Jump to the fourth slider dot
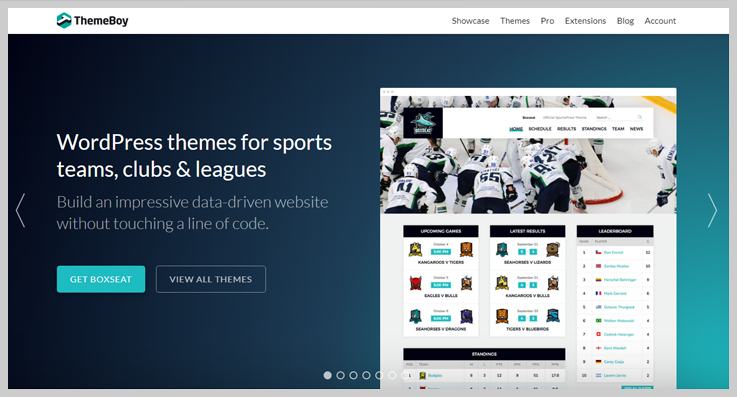Viewport: 737px width, 397px height. [x=366, y=375]
